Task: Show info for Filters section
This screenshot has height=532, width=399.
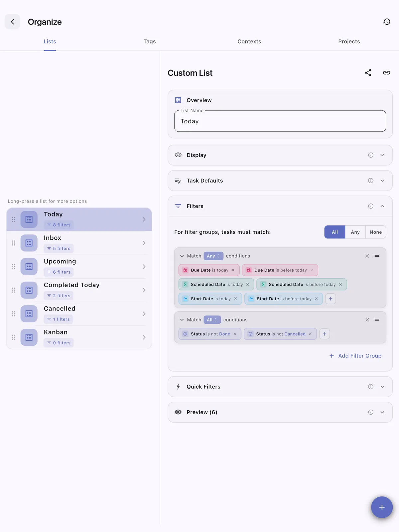Action: point(371,206)
